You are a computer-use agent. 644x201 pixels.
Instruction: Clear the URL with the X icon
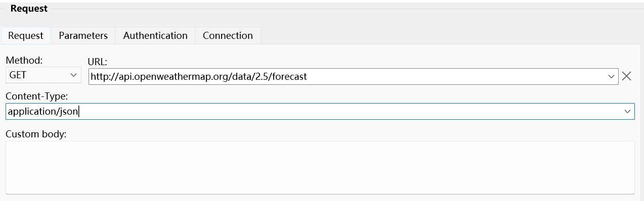(x=626, y=76)
